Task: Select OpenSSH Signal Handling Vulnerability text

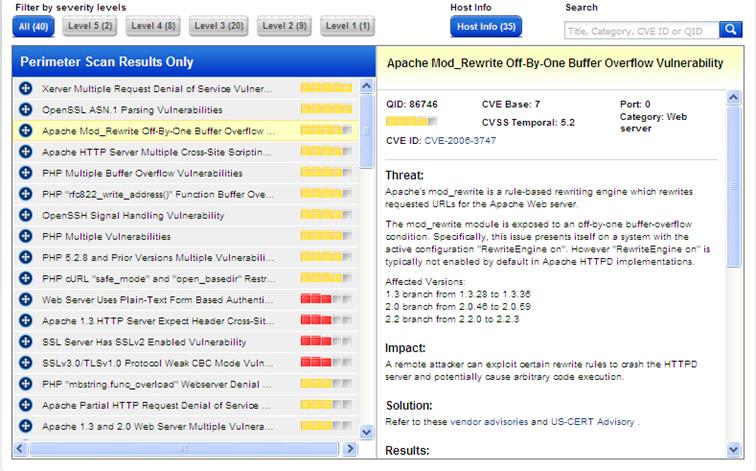Action: point(133,215)
